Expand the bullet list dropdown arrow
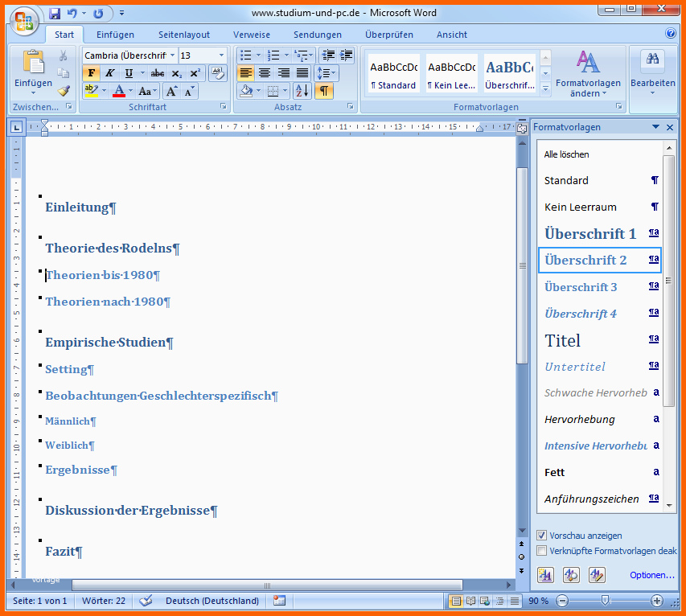 [258, 55]
